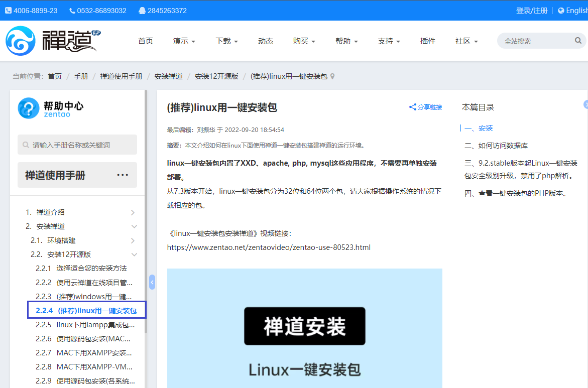The width and height of the screenshot is (588, 388).
Task: Expand the 环境搭建 section chevron
Action: pyautogui.click(x=133, y=240)
